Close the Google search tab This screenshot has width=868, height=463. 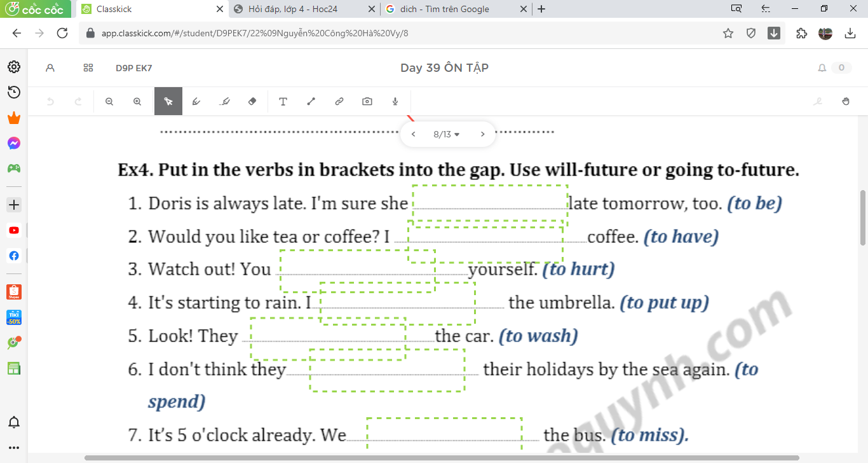click(x=524, y=9)
